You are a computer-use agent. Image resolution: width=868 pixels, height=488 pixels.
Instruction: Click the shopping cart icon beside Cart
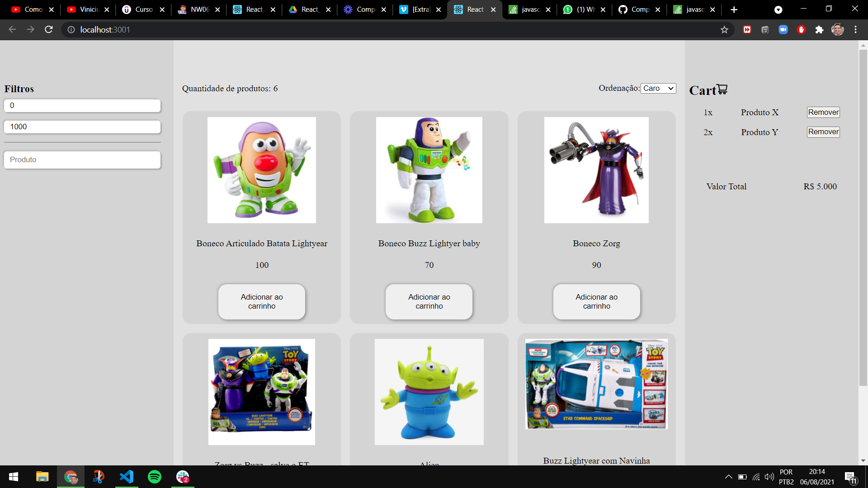[722, 89]
